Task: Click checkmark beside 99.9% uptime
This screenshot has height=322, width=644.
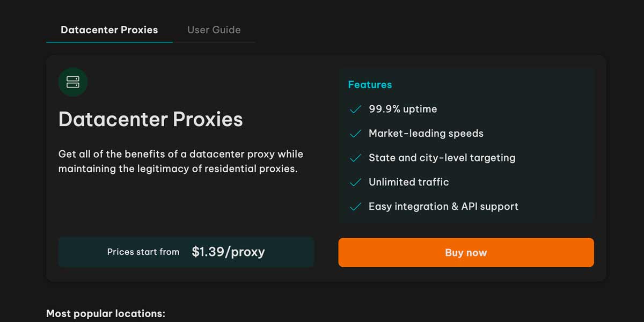Action: pyautogui.click(x=355, y=109)
